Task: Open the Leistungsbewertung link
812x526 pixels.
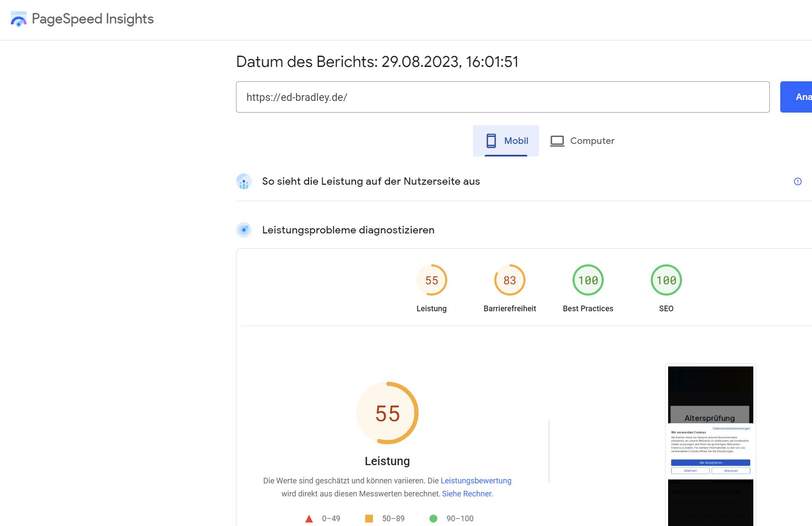Action: click(476, 481)
